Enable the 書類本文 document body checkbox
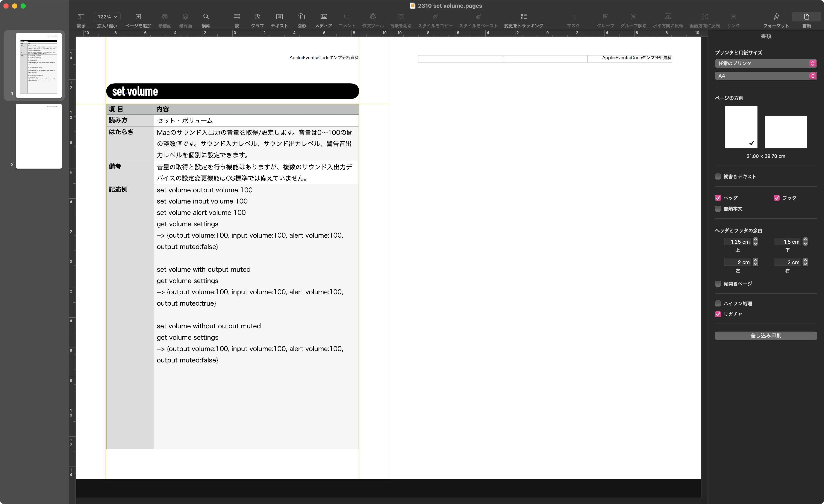This screenshot has height=504, width=824. (718, 208)
